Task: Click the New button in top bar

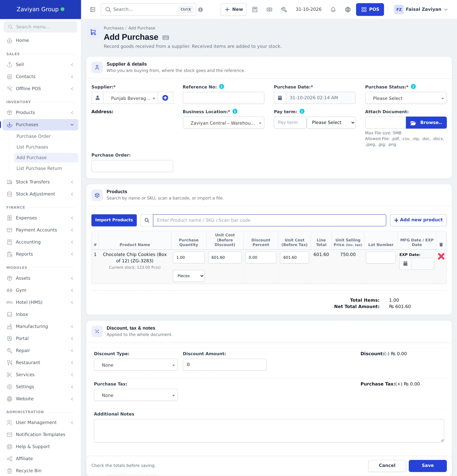Action: pos(233,10)
